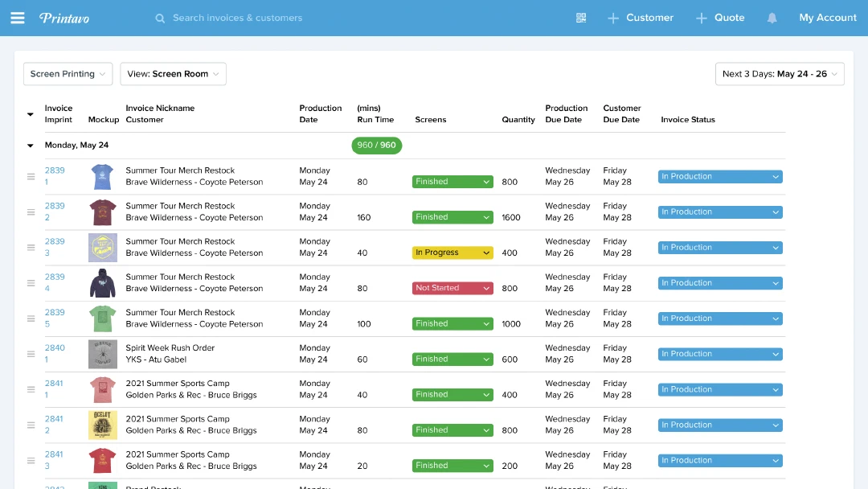Viewport: 868px width, 489px height.
Task: Change Screens status for 2839 imprint 5
Action: (452, 323)
